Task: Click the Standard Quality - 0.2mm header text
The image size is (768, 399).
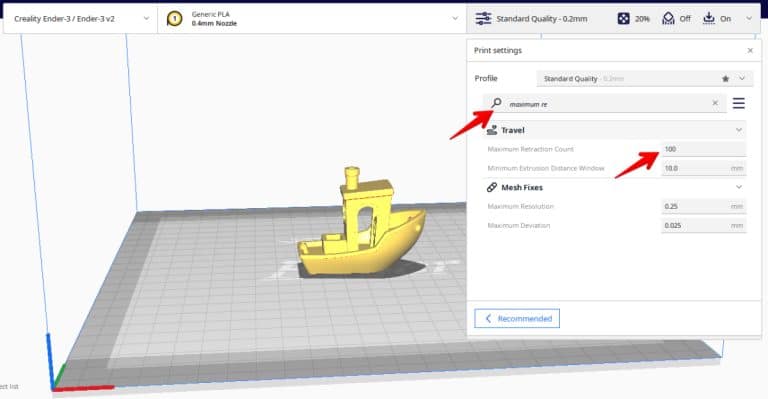Action: 542,19
